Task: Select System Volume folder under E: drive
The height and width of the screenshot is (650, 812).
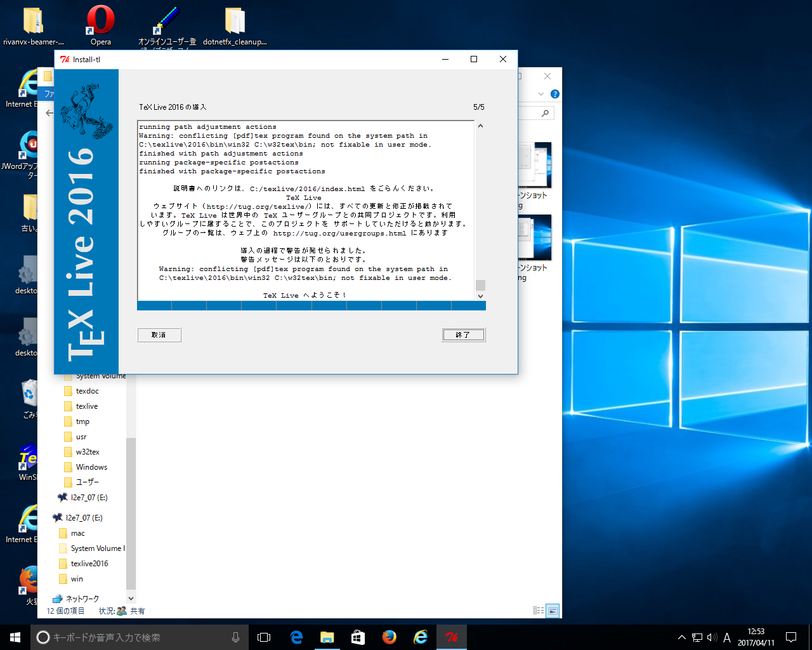Action: [x=98, y=548]
